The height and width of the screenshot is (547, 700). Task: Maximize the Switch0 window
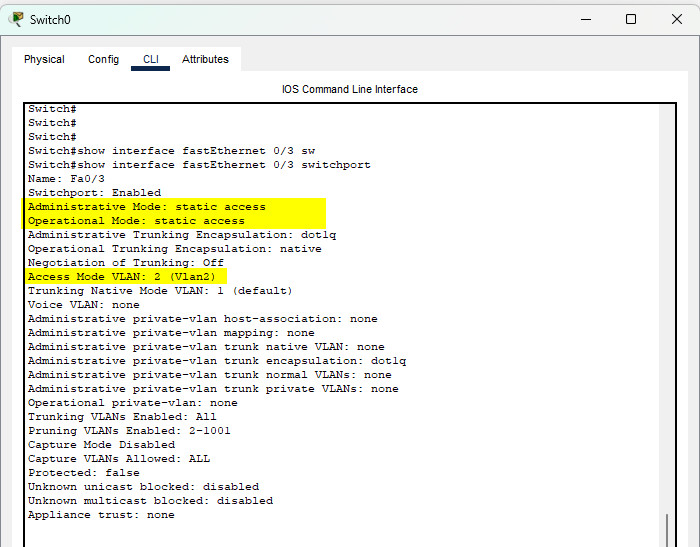[631, 19]
